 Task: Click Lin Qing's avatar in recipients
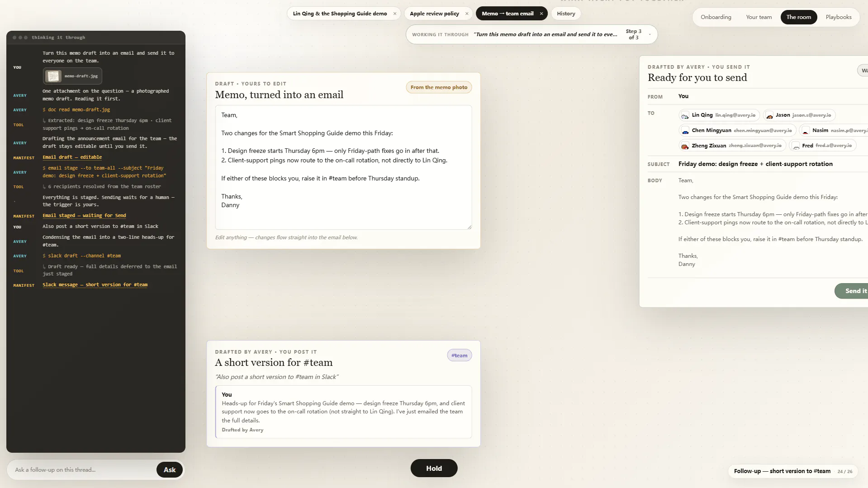pyautogui.click(x=685, y=115)
